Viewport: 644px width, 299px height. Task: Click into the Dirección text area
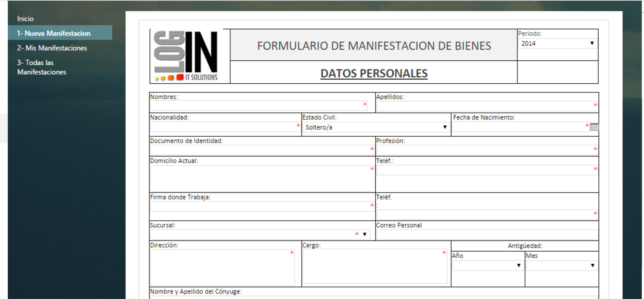tap(222, 268)
